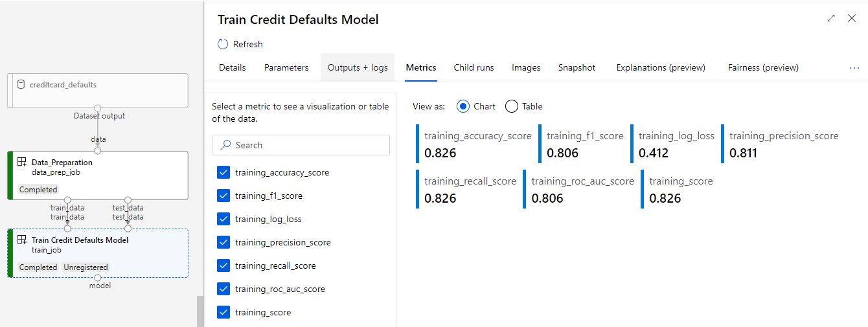Click the pipeline canvas vertical scrollbar
Screen dimensions: 868x327
(x=200, y=311)
